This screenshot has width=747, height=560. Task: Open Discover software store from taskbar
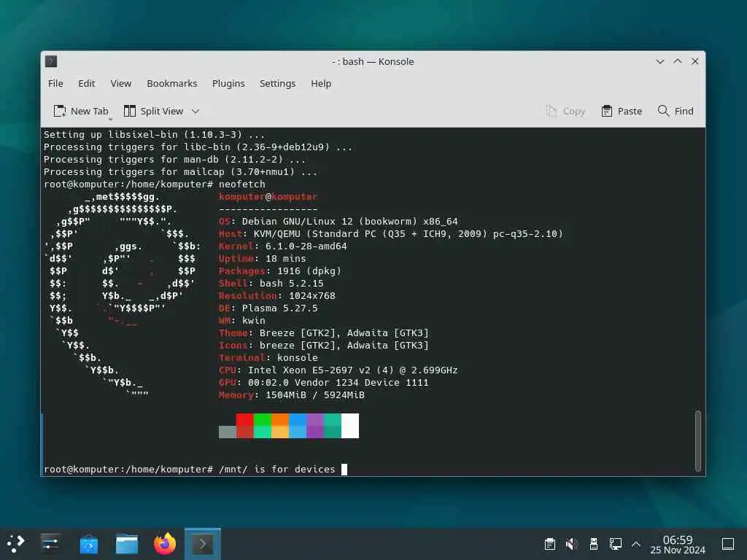click(88, 543)
